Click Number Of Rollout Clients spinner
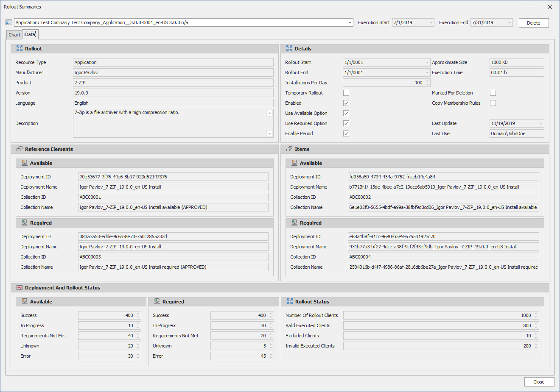Image resolution: width=560 pixels, height=392 pixels. pyautogui.click(x=536, y=315)
